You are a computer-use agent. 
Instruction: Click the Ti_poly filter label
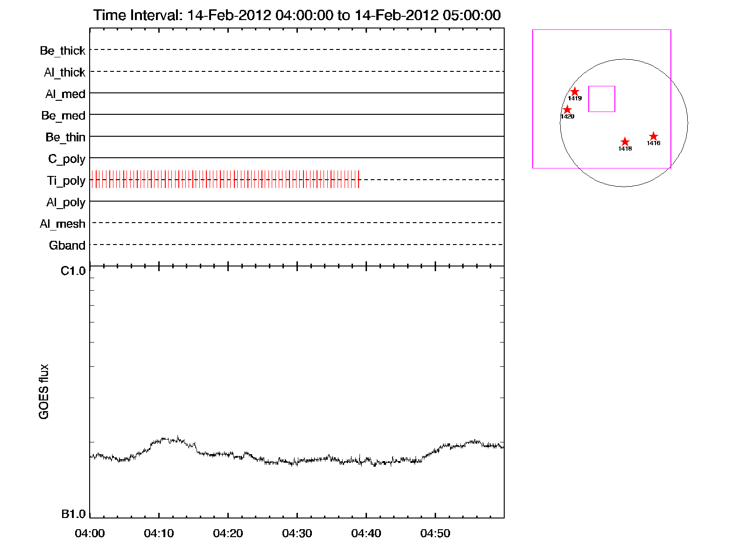click(66, 181)
